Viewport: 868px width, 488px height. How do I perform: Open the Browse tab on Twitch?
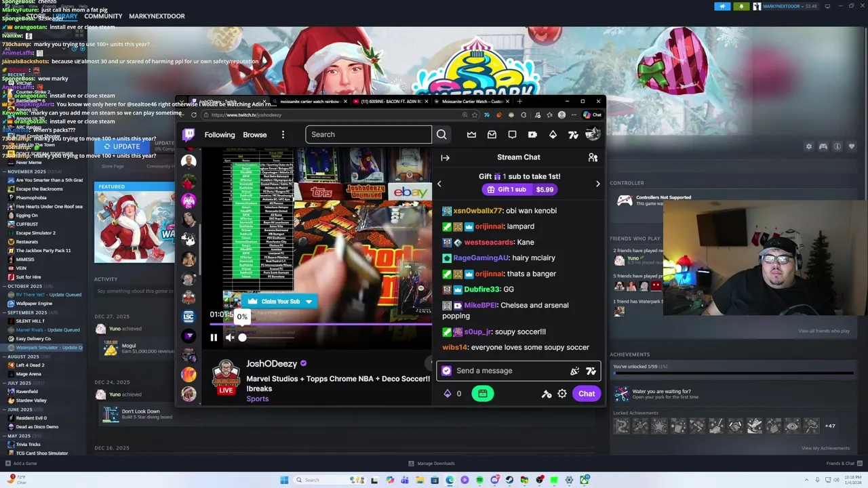255,135
